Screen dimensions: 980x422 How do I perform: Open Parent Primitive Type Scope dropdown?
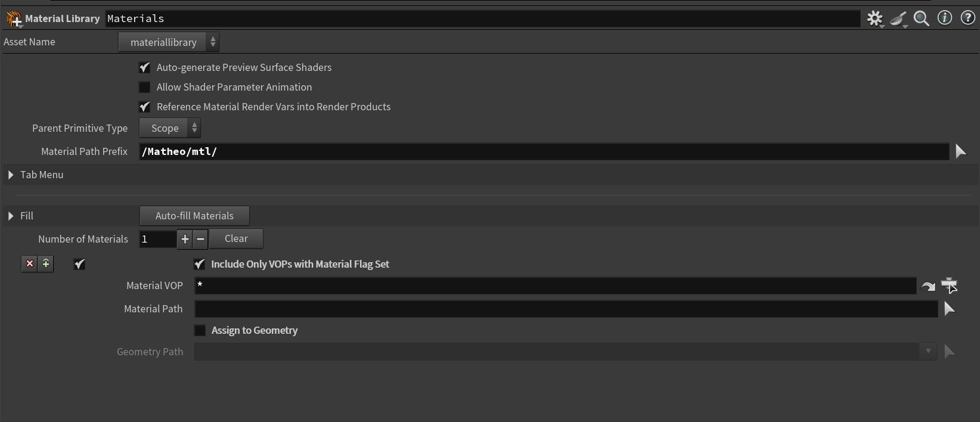pyautogui.click(x=170, y=128)
